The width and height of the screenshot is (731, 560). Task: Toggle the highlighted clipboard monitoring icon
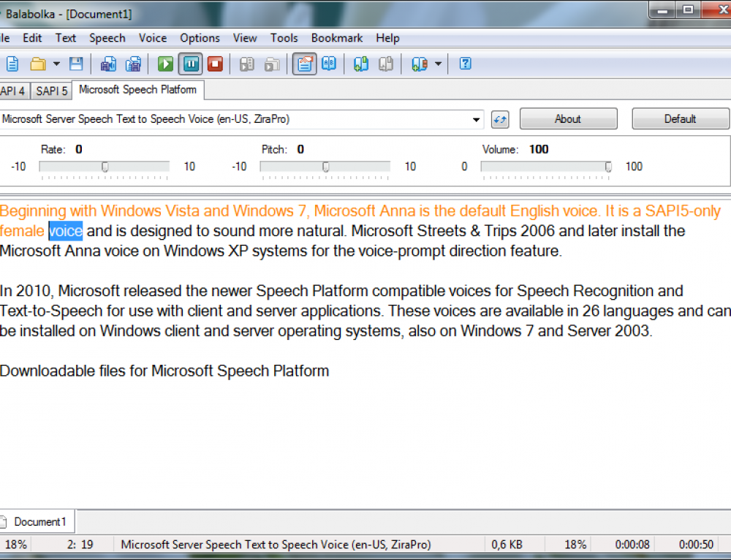304,64
